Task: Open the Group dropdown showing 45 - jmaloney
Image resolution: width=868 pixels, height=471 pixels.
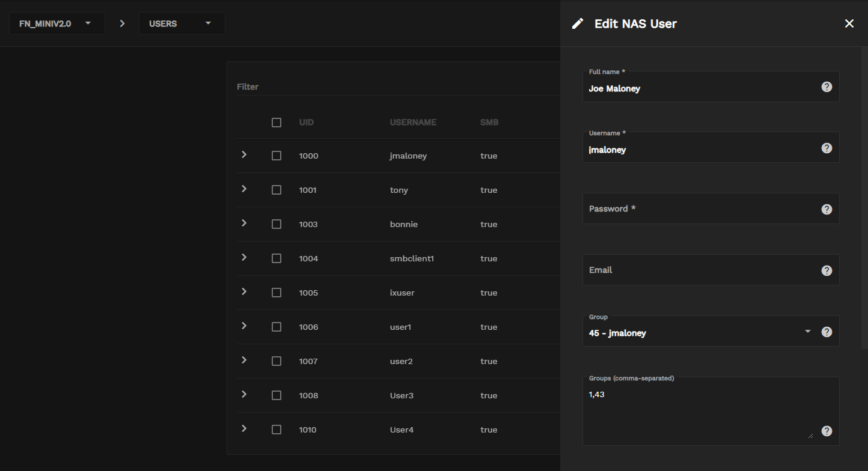Action: coord(697,332)
